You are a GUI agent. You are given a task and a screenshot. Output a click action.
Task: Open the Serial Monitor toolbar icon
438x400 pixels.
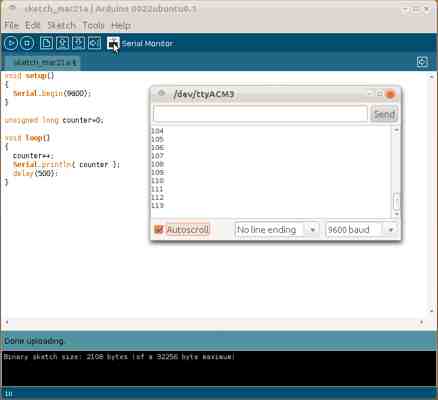coord(113,43)
